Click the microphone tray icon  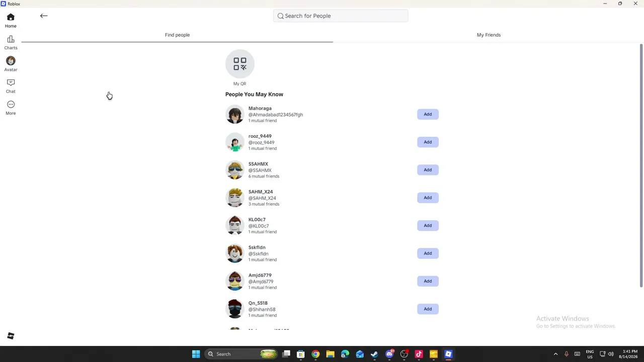coord(566,354)
